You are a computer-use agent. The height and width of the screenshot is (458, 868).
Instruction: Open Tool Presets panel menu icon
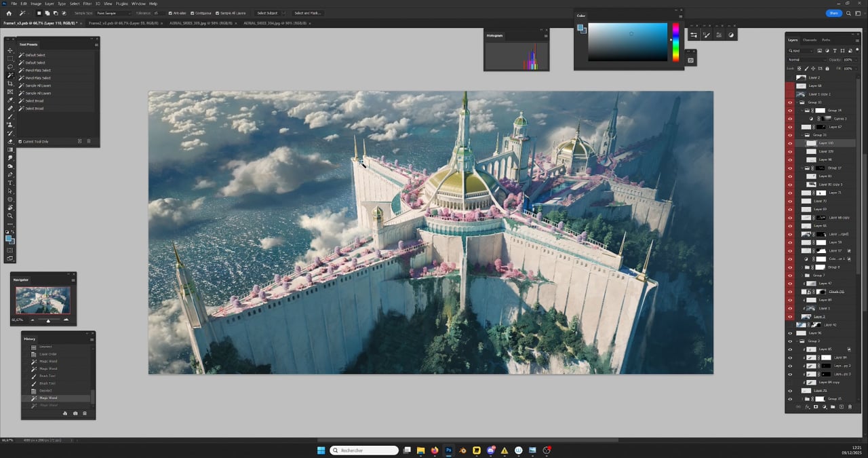click(x=96, y=45)
